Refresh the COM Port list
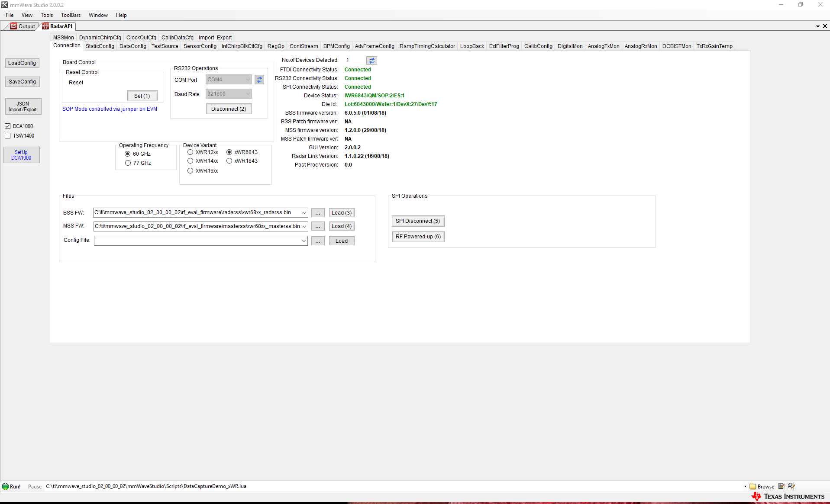Viewport: 830px width, 504px height. pyautogui.click(x=259, y=80)
